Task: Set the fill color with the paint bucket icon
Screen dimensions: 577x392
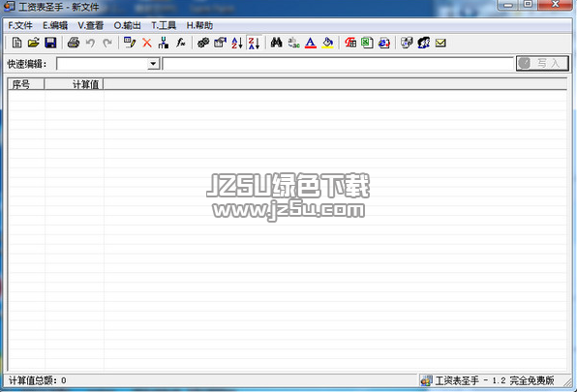Action: [327, 43]
